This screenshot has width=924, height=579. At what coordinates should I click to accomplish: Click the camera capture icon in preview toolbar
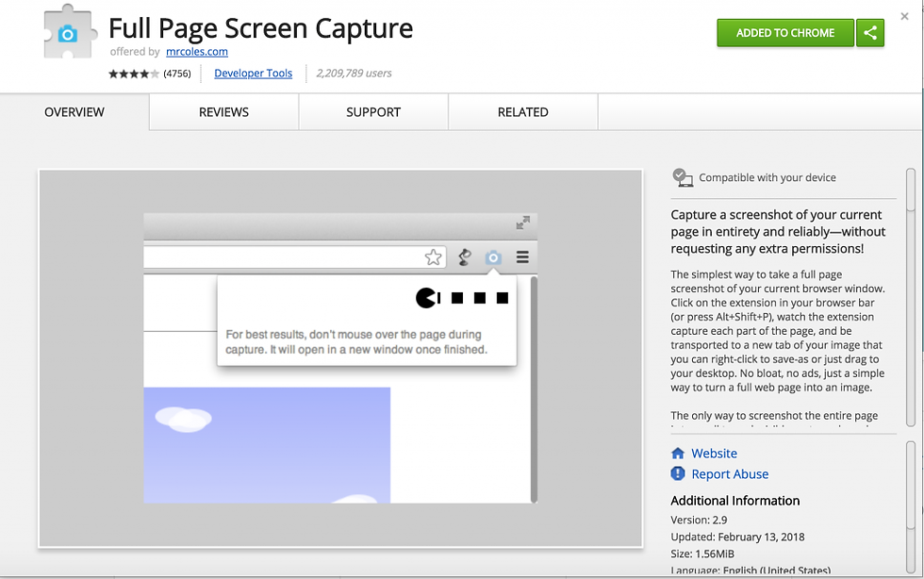[x=493, y=257]
